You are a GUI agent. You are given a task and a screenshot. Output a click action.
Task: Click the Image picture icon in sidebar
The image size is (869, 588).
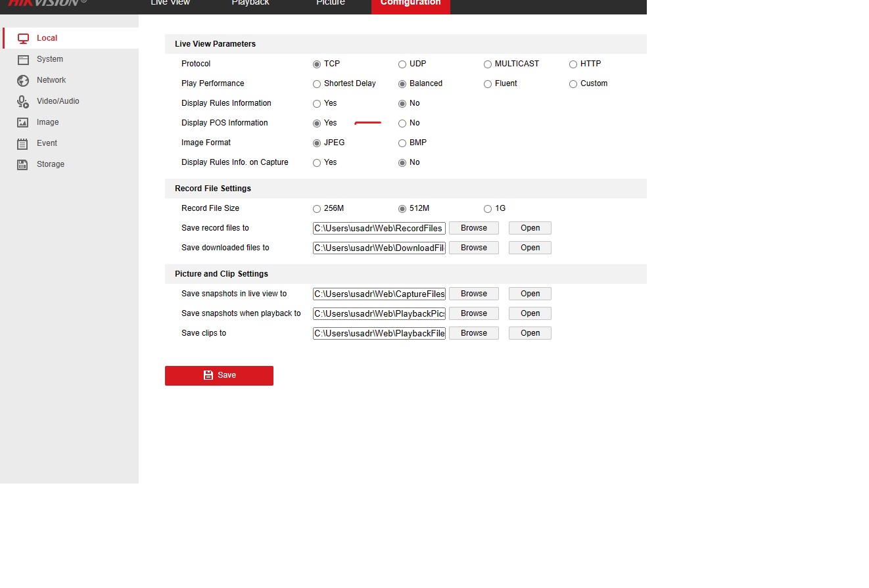click(24, 123)
